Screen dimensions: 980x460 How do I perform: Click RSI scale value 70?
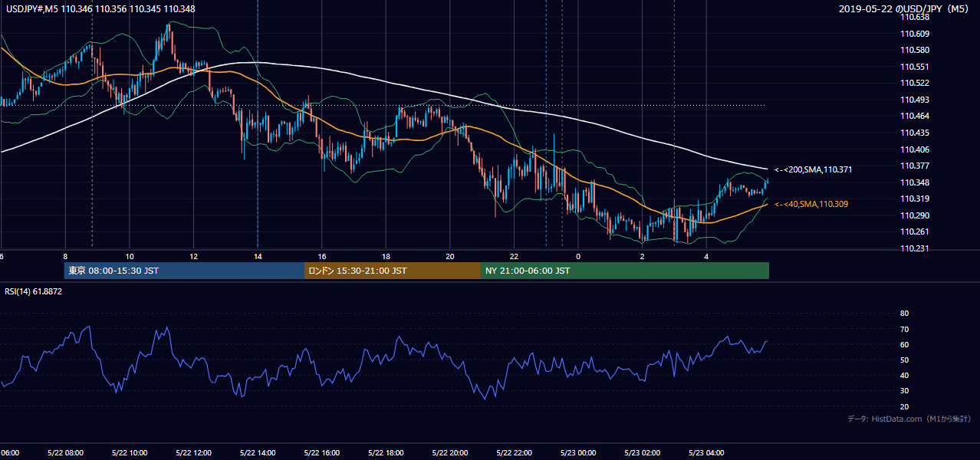[x=904, y=329]
